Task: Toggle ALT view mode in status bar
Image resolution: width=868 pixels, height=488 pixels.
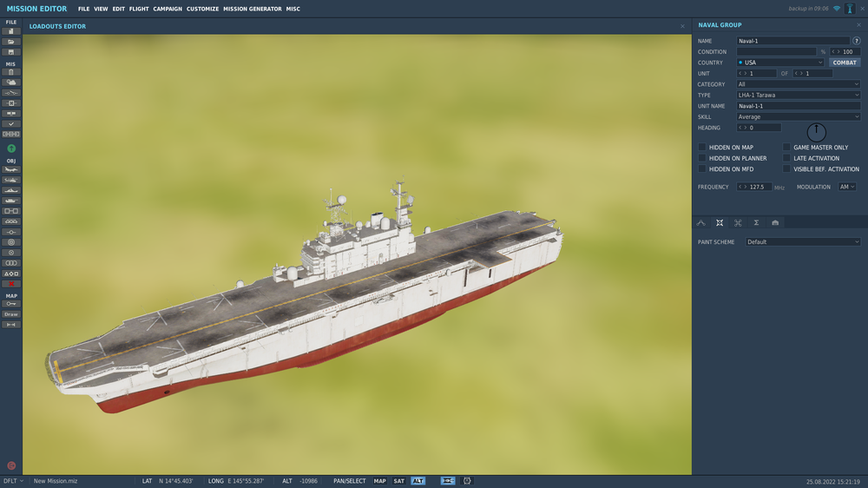Action: click(x=418, y=481)
